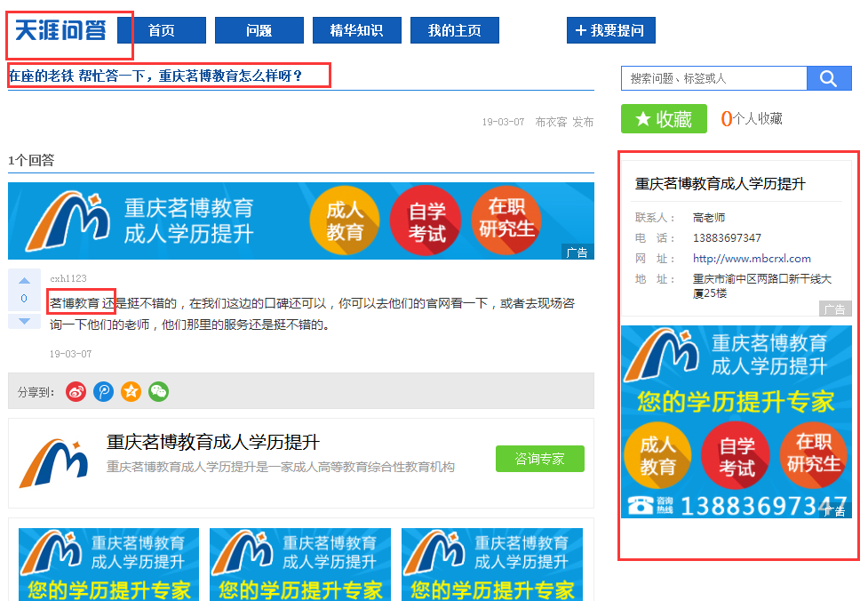This screenshot has width=868, height=601.
Task: Share to WeChat via the green icon
Action: [x=158, y=391]
